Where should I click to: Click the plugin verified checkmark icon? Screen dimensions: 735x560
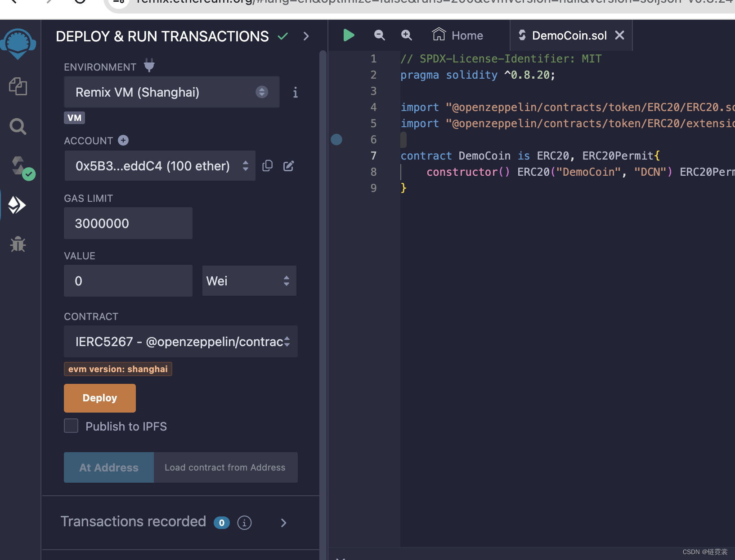point(283,36)
